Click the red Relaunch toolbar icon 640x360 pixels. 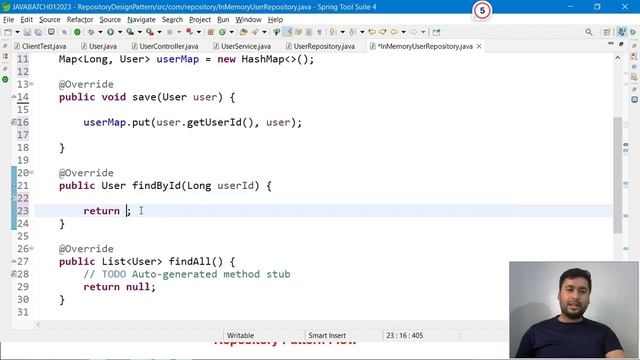click(189, 32)
